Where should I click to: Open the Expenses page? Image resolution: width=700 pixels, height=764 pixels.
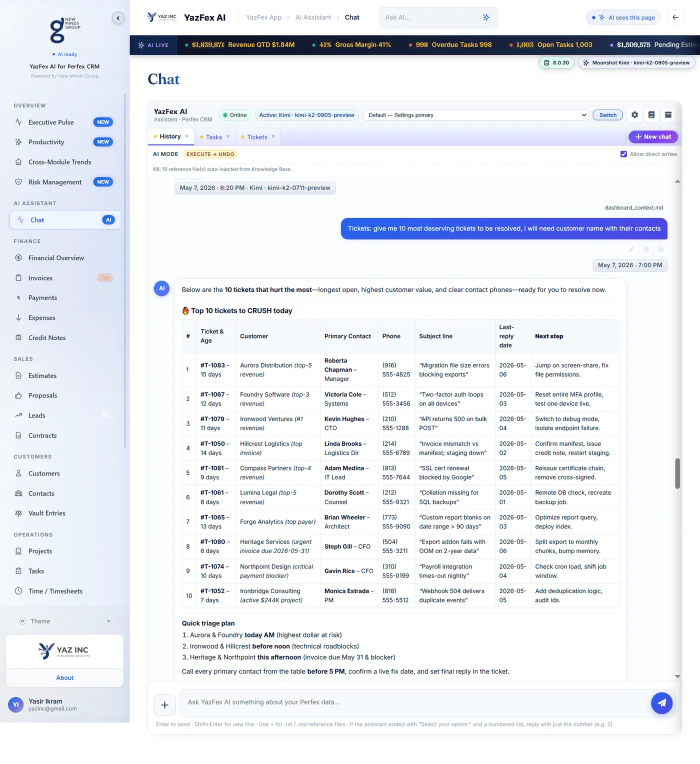(x=65, y=318)
